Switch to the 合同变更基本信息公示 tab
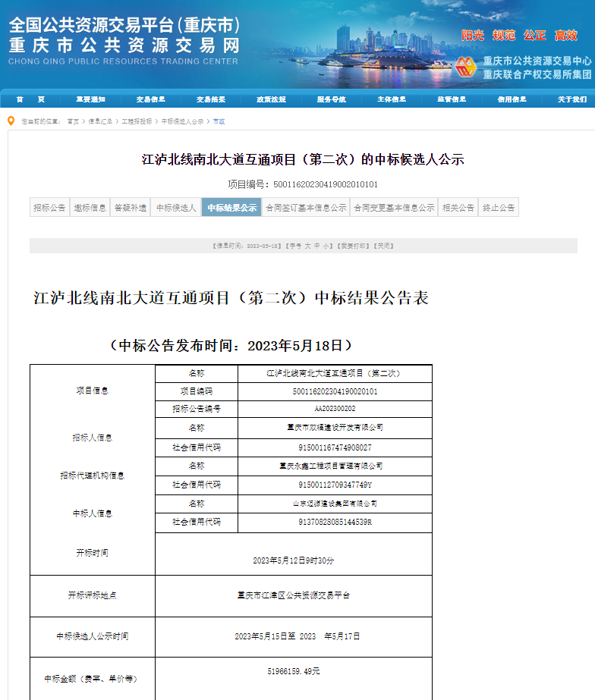 click(x=394, y=208)
